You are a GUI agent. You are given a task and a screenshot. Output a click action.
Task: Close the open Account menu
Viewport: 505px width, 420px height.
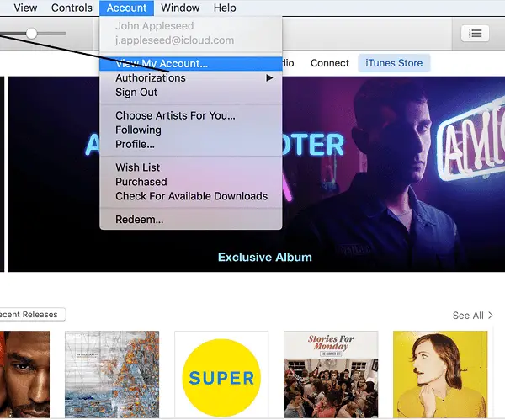[x=126, y=8]
